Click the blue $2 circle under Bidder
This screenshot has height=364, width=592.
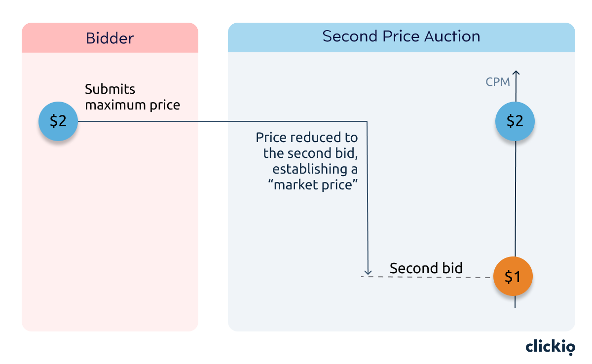pyautogui.click(x=58, y=121)
